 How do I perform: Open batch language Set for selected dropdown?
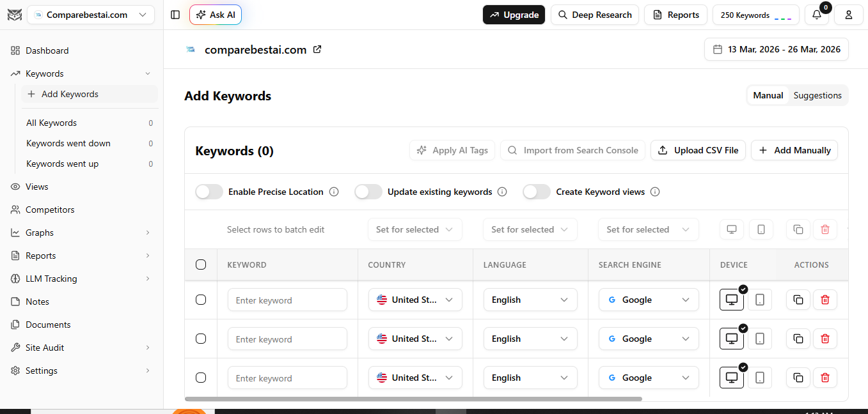pyautogui.click(x=530, y=229)
